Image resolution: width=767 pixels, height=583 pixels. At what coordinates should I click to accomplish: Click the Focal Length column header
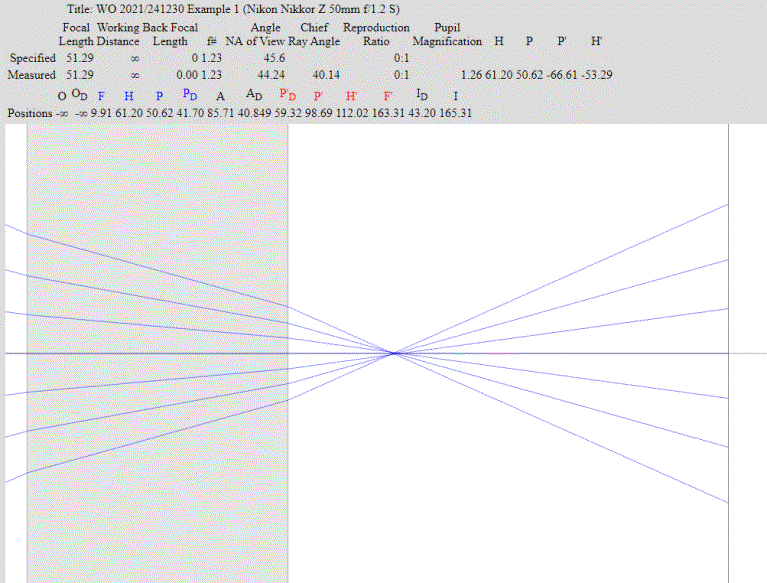pos(76,34)
